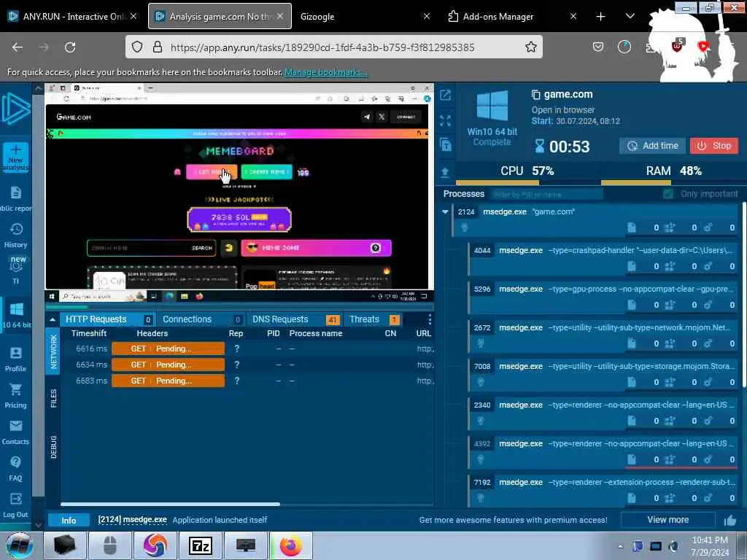Select process 5296 msedge.exe gpu-process
Image resolution: width=747 pixels, height=560 pixels.
tap(603, 297)
